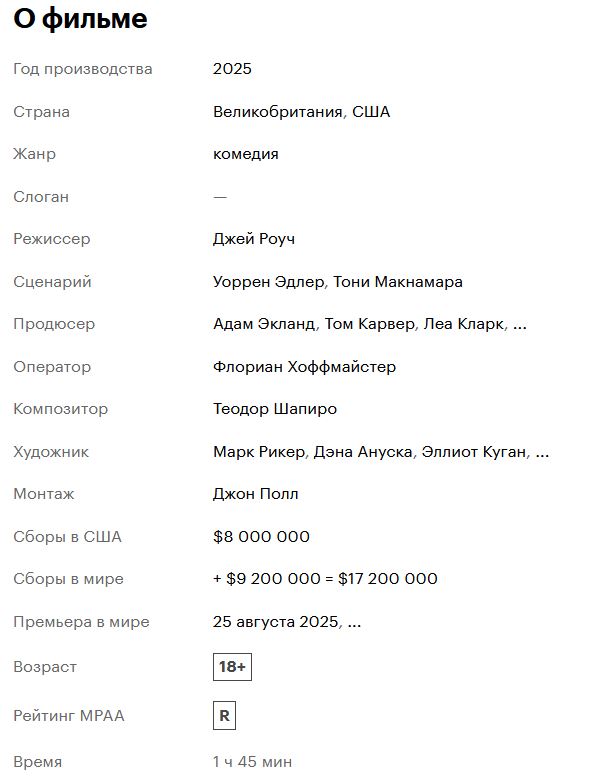Screen dimensions: 606x784
Task: Open cinematographer Флориан Хоффмайстер page
Action: [x=304, y=366]
